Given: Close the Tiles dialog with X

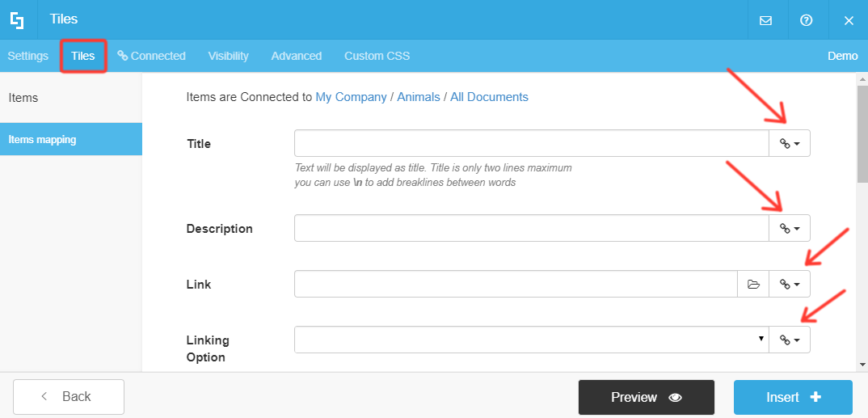Looking at the screenshot, I should pyautogui.click(x=849, y=20).
